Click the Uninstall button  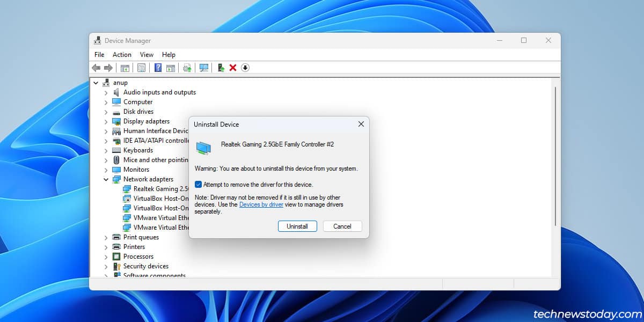coord(297,226)
